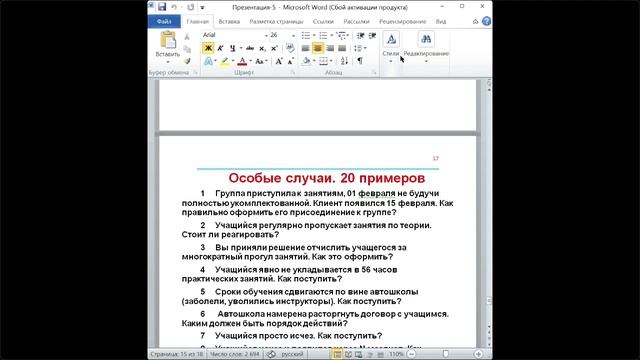Toggle the paragraph marks ¶ icon
Viewport: 640px width, 360px height.
click(360, 61)
